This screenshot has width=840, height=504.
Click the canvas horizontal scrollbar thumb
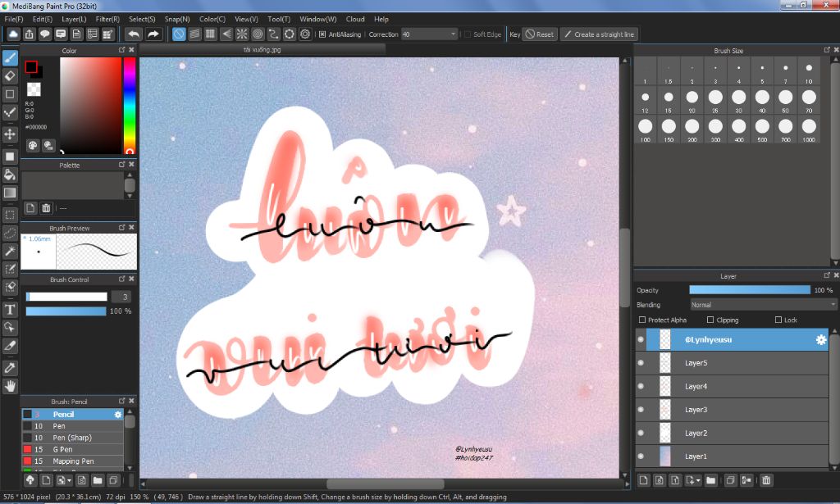385,484
